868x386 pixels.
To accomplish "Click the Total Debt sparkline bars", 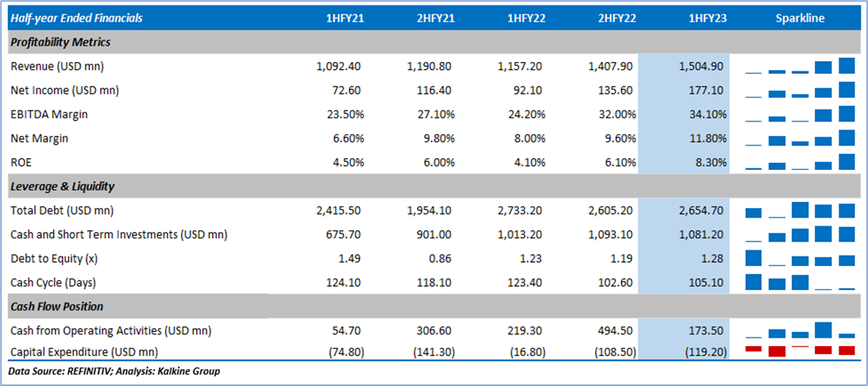I will pos(800,210).
